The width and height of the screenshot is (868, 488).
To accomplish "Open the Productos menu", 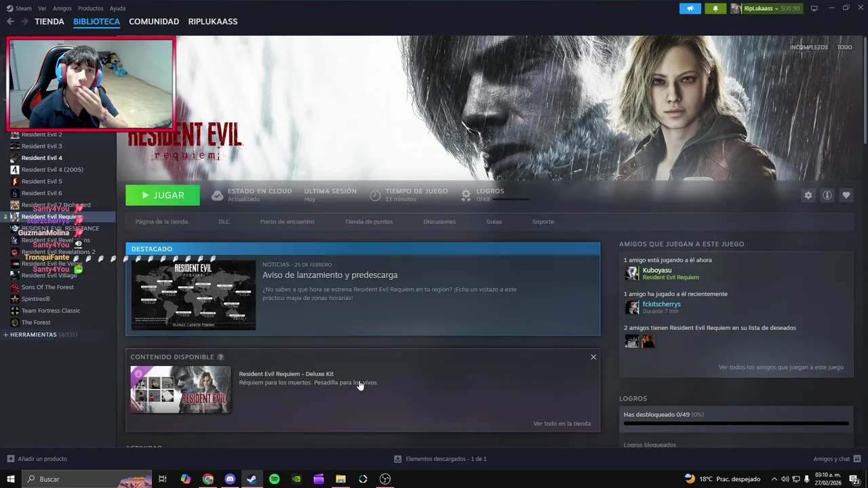I will pyautogui.click(x=90, y=8).
